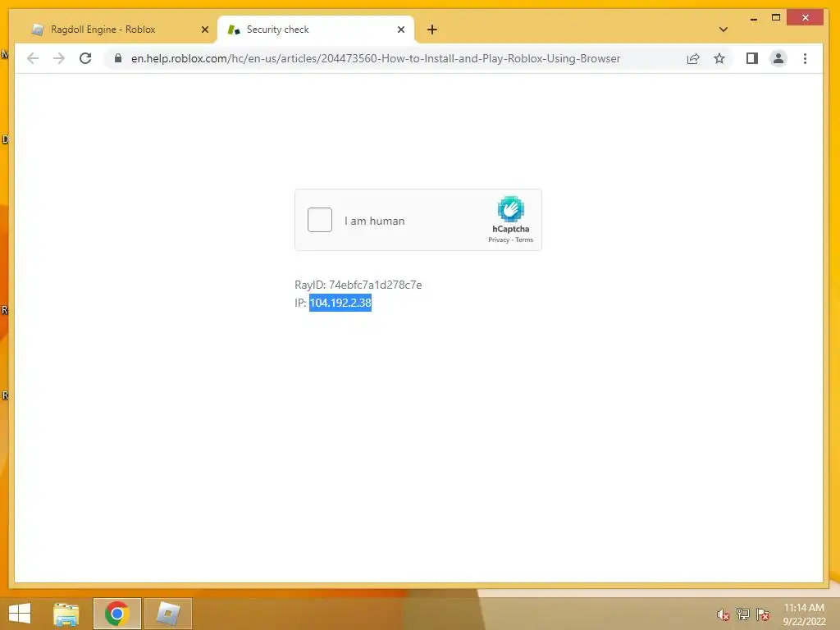Click the RayID 74ebfc7a1d278c7e text
The width and height of the screenshot is (840, 630).
click(358, 285)
